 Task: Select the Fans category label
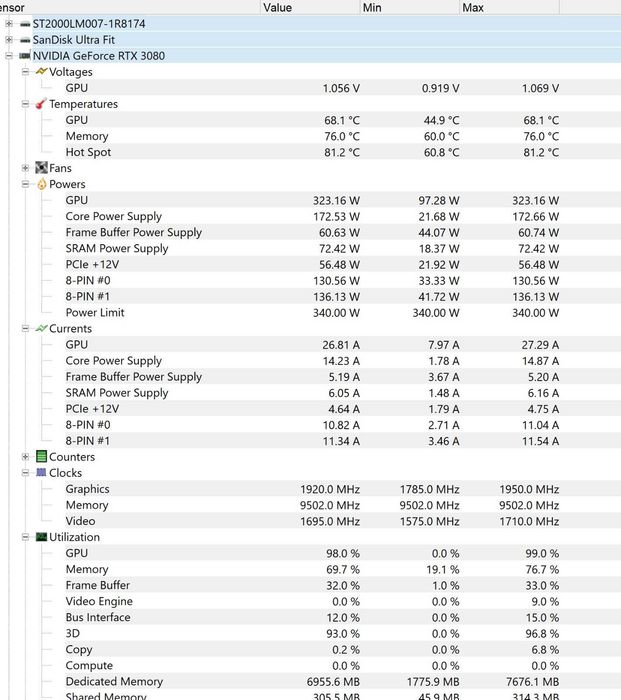(60, 168)
